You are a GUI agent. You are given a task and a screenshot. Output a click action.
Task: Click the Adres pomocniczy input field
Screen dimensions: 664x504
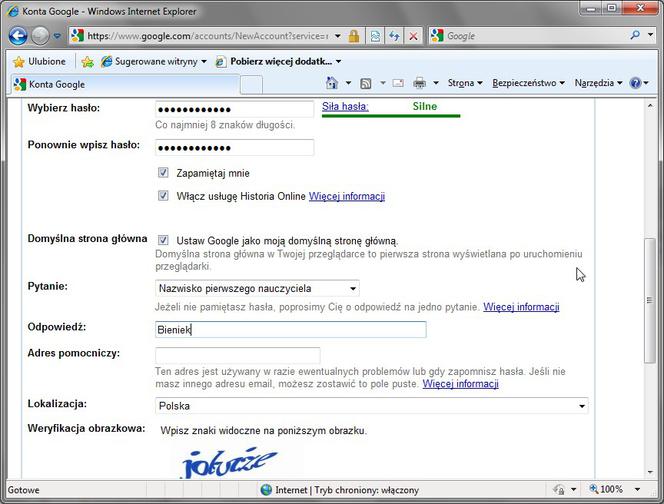pos(238,355)
